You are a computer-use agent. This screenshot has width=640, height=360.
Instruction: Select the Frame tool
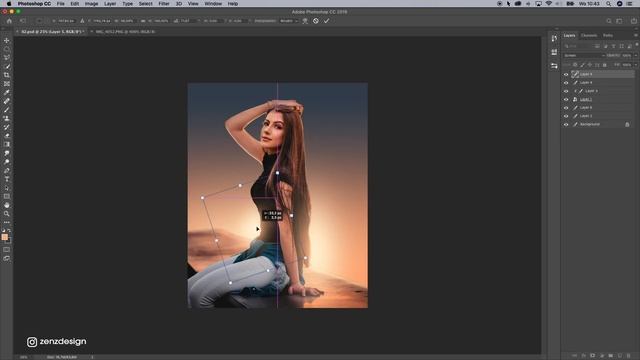7,84
